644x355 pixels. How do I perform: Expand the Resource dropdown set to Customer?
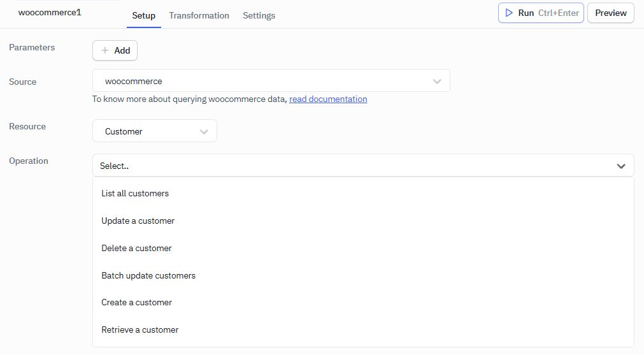coord(155,131)
